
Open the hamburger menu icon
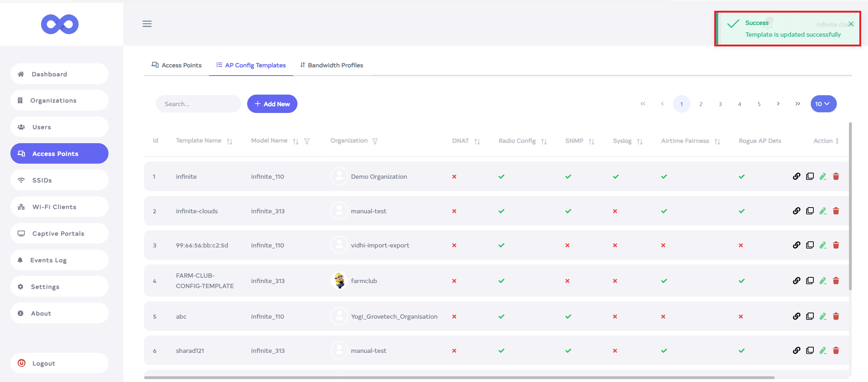(x=147, y=24)
